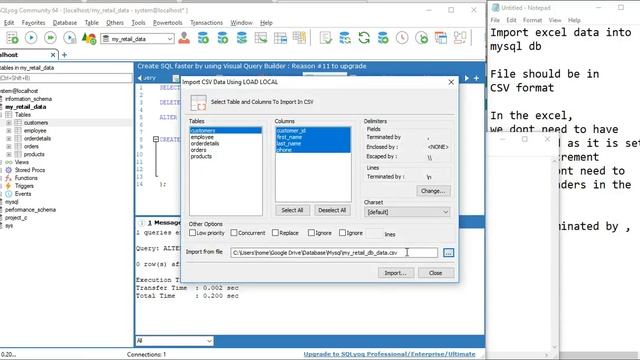Screen dimensions: 640x360
Task: Click the blue table grid icon in toolbar
Action: tap(280, 38)
